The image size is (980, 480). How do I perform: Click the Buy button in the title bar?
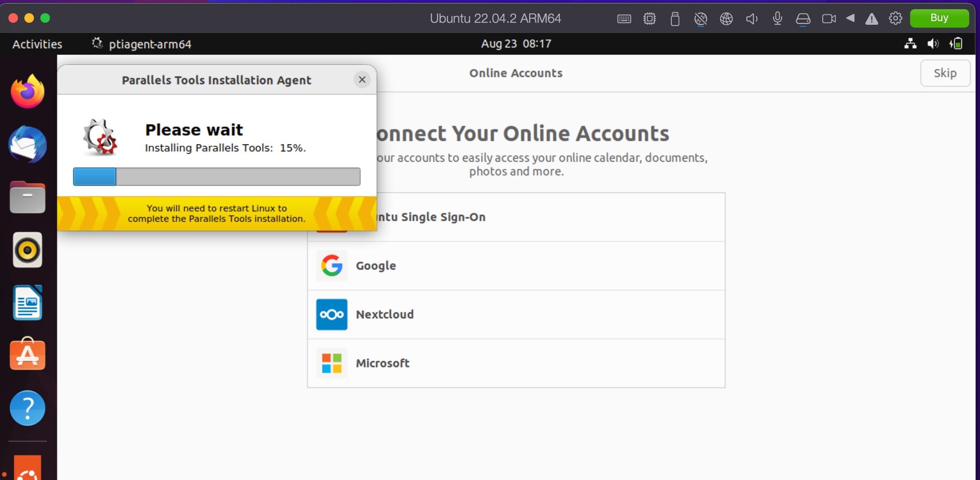939,18
